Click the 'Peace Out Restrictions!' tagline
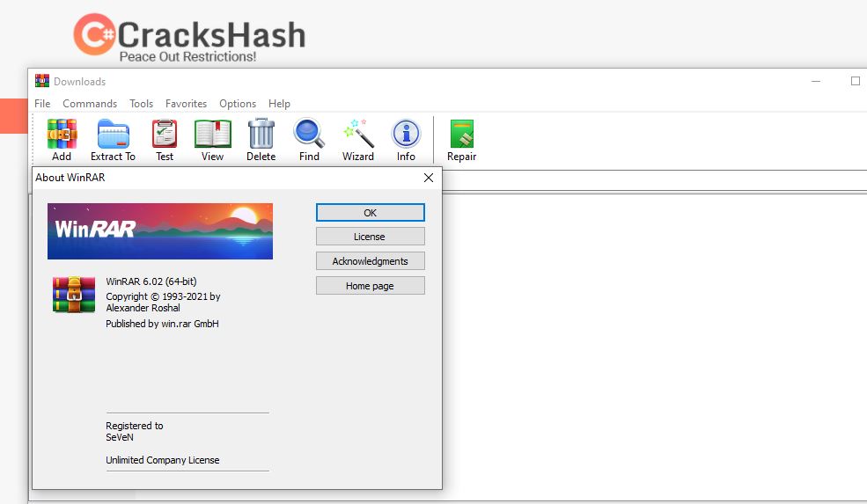Image resolution: width=867 pixels, height=504 pixels. tap(188, 56)
